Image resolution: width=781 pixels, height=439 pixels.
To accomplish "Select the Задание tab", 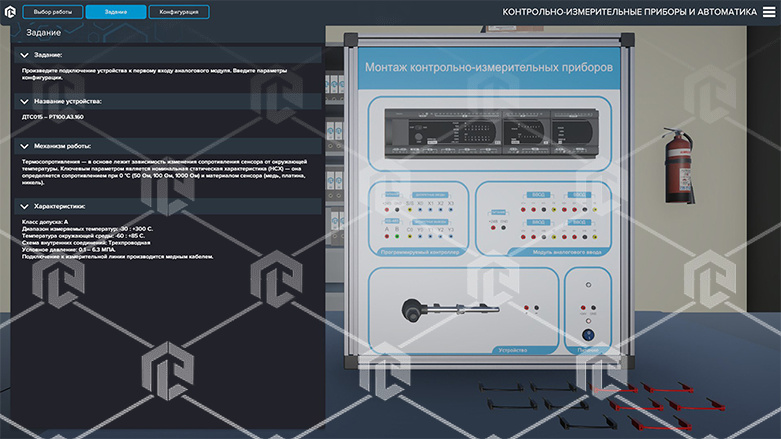I will coord(115,12).
